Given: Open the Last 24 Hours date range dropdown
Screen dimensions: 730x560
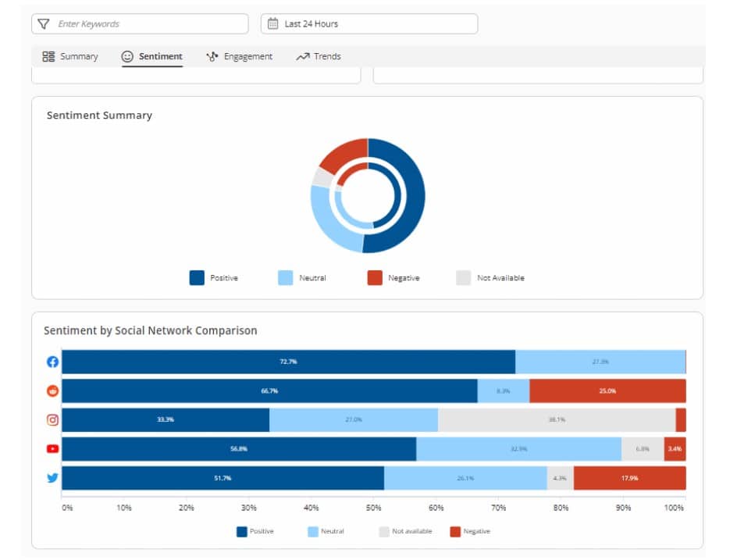Looking at the screenshot, I should coord(369,24).
